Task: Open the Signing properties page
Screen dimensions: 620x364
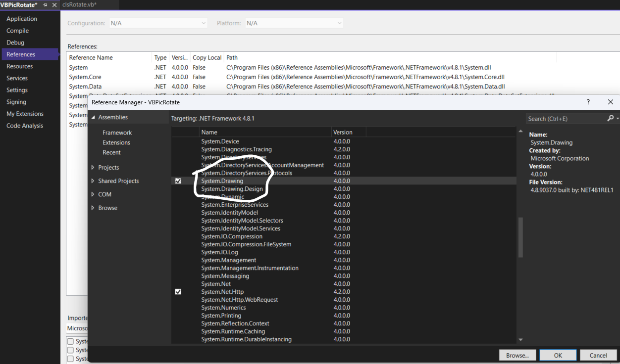Action: coord(16,102)
